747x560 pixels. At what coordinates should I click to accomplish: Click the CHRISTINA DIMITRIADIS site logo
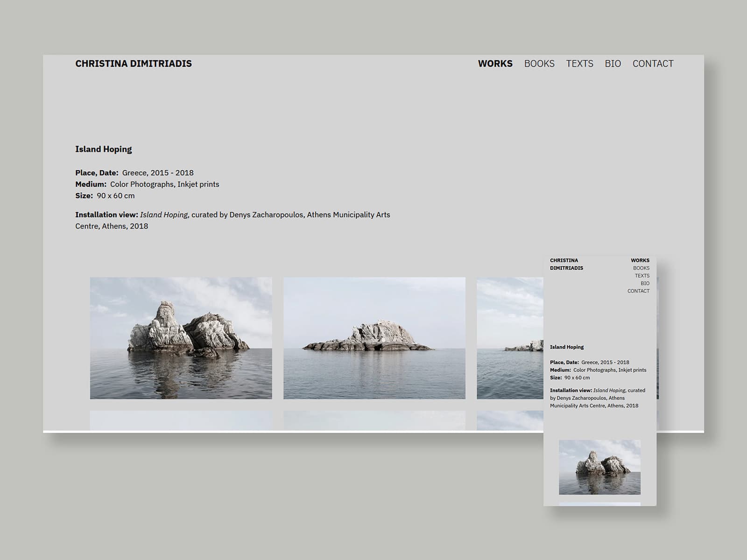tap(134, 63)
